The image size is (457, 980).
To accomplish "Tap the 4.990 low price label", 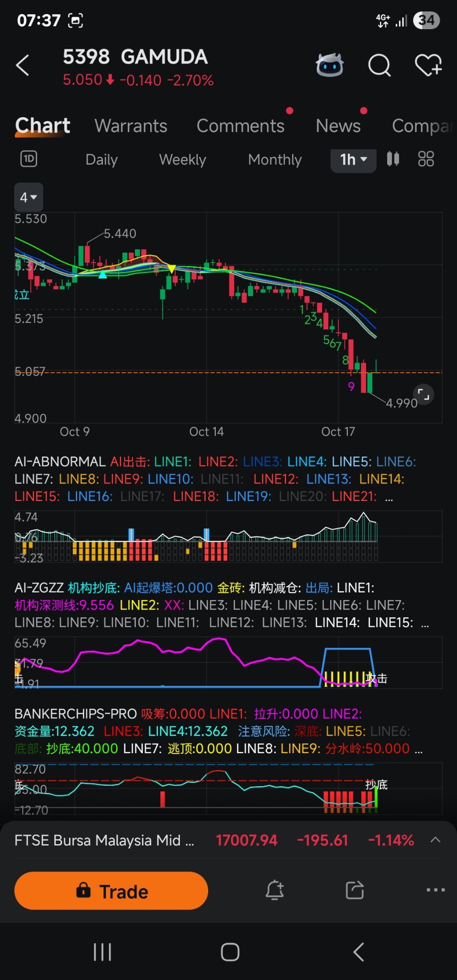I will (401, 403).
